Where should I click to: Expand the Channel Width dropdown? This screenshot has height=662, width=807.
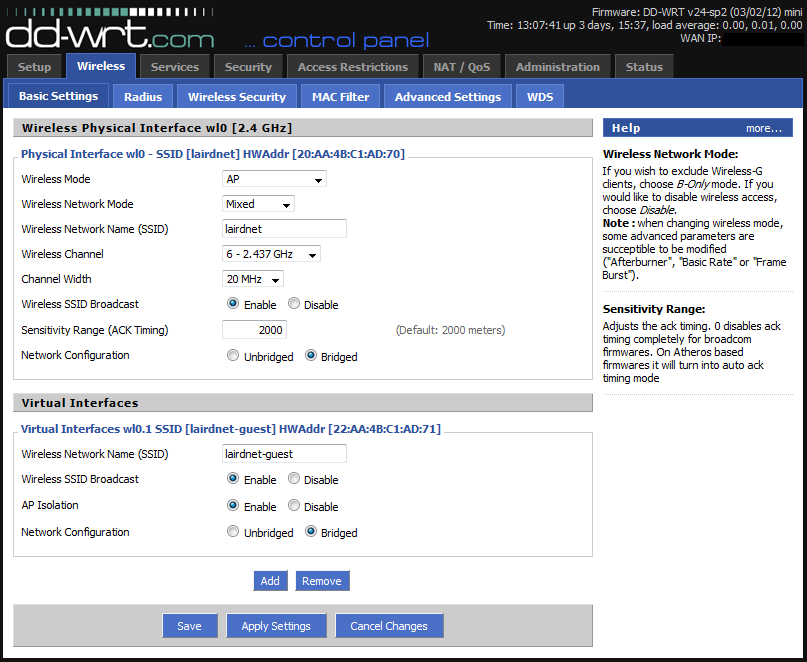point(252,280)
